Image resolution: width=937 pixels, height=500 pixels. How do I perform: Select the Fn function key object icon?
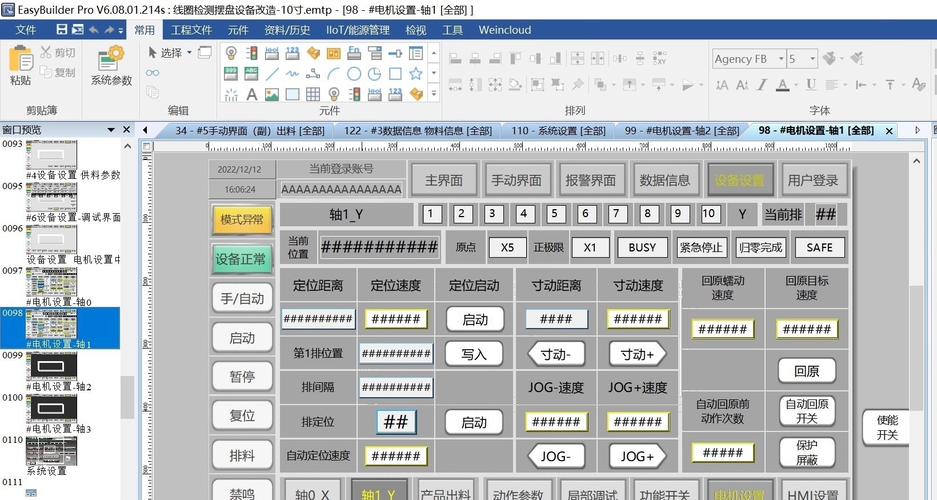(x=354, y=53)
